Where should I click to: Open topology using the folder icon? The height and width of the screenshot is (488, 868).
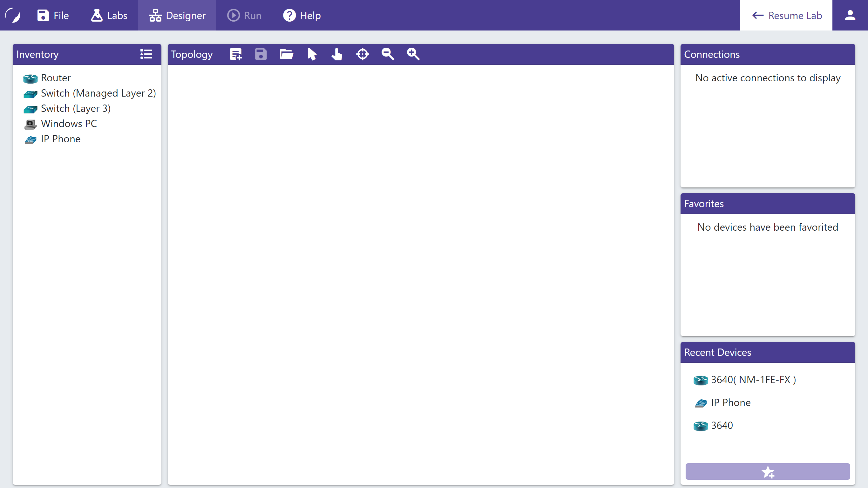(x=286, y=54)
